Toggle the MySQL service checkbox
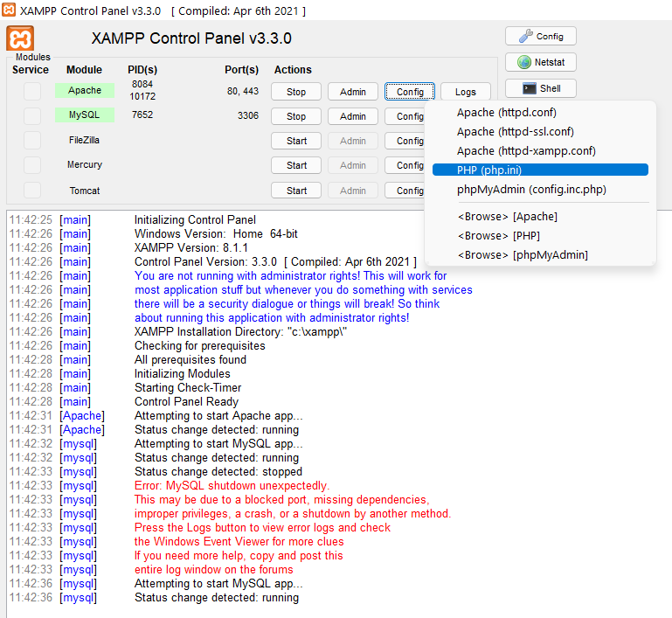The height and width of the screenshot is (618, 672). pos(32,115)
